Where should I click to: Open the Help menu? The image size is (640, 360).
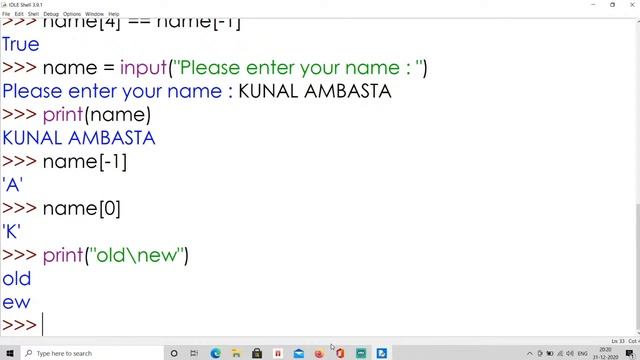point(114,14)
